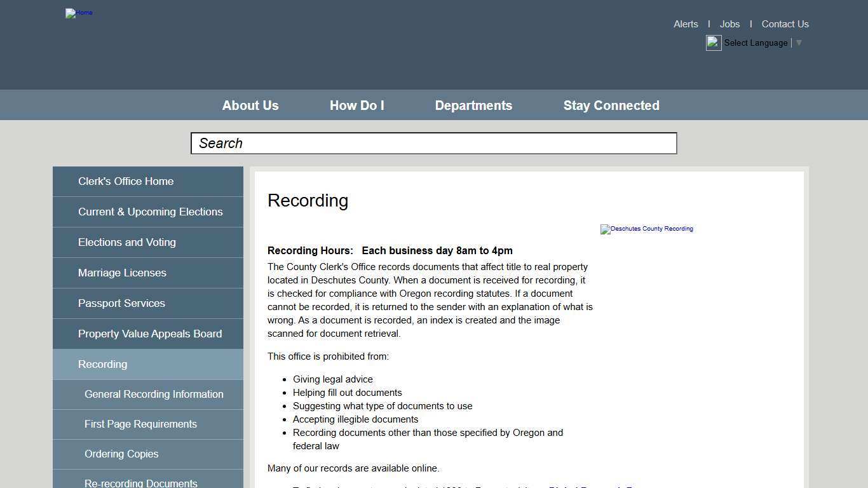Open the Departments menu

pyautogui.click(x=473, y=105)
